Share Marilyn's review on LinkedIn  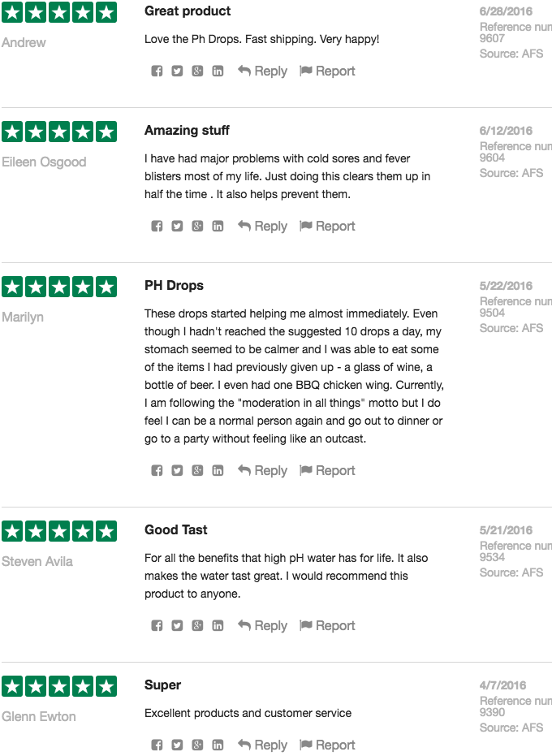coord(218,471)
